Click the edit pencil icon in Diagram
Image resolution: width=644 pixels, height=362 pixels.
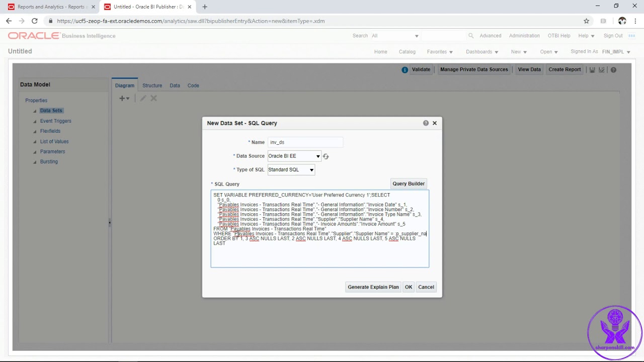coord(143,99)
